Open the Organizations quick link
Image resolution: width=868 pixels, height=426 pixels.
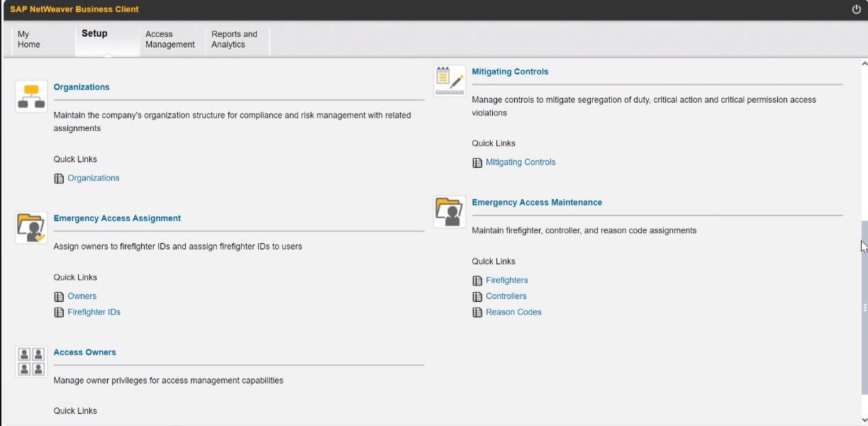click(94, 179)
